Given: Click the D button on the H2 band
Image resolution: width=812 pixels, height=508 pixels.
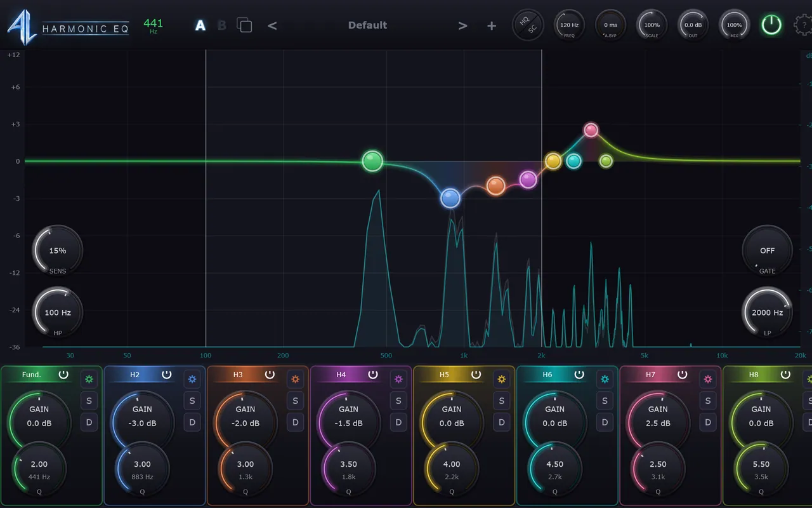Looking at the screenshot, I should [192, 422].
